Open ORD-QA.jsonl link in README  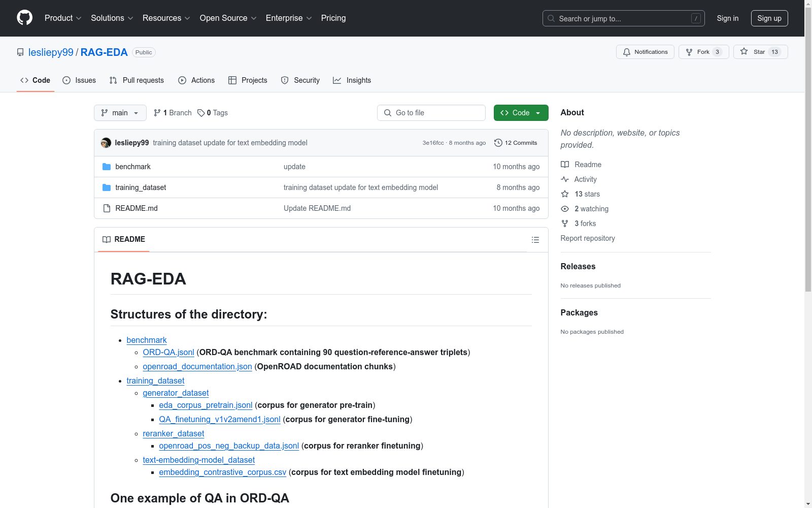pos(168,352)
